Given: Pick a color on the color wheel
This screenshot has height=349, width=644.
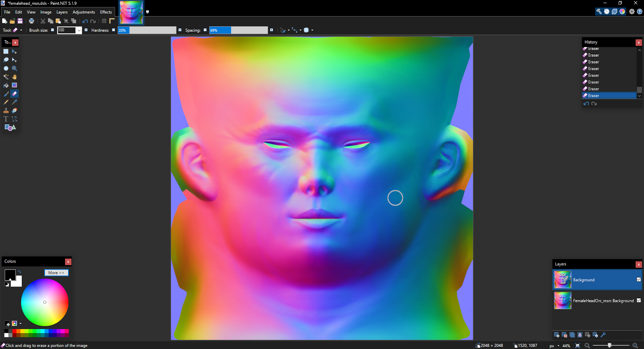Looking at the screenshot, I should coord(45,302).
